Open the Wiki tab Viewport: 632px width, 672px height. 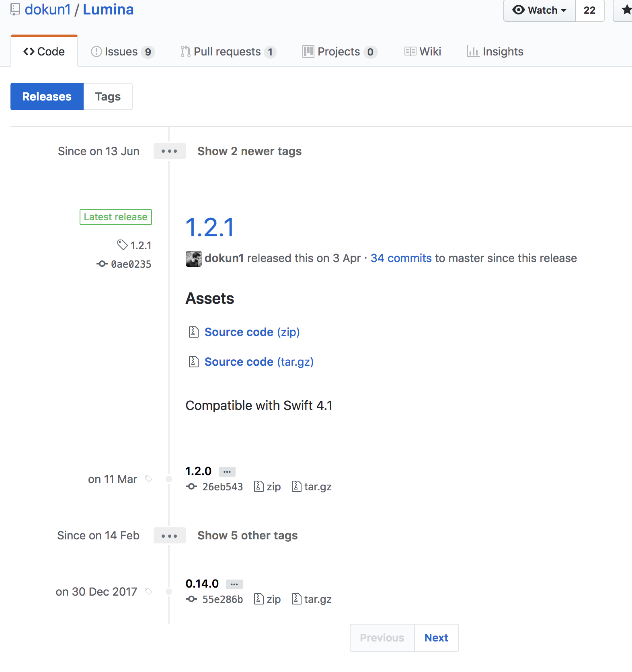tap(423, 52)
